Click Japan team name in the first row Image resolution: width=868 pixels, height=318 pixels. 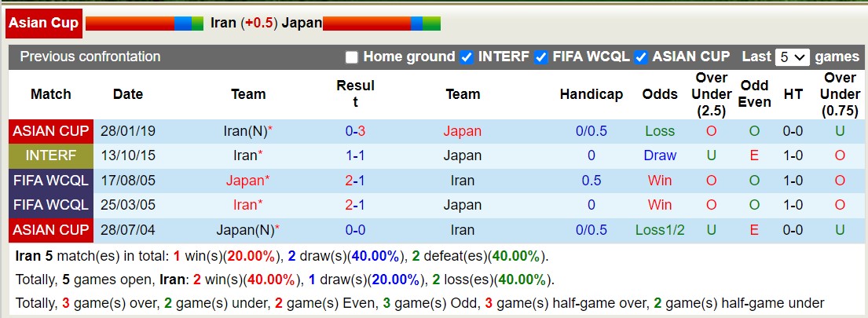[x=463, y=131]
